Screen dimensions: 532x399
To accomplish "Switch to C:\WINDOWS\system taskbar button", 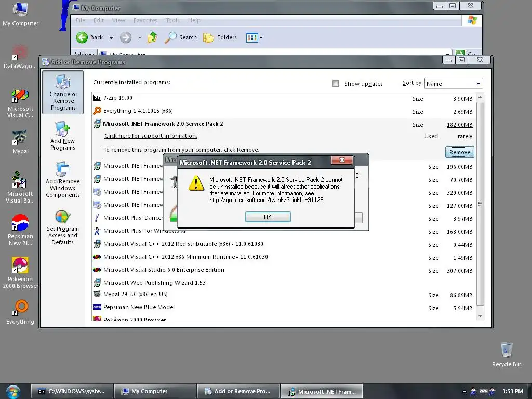I will click(x=72, y=391).
